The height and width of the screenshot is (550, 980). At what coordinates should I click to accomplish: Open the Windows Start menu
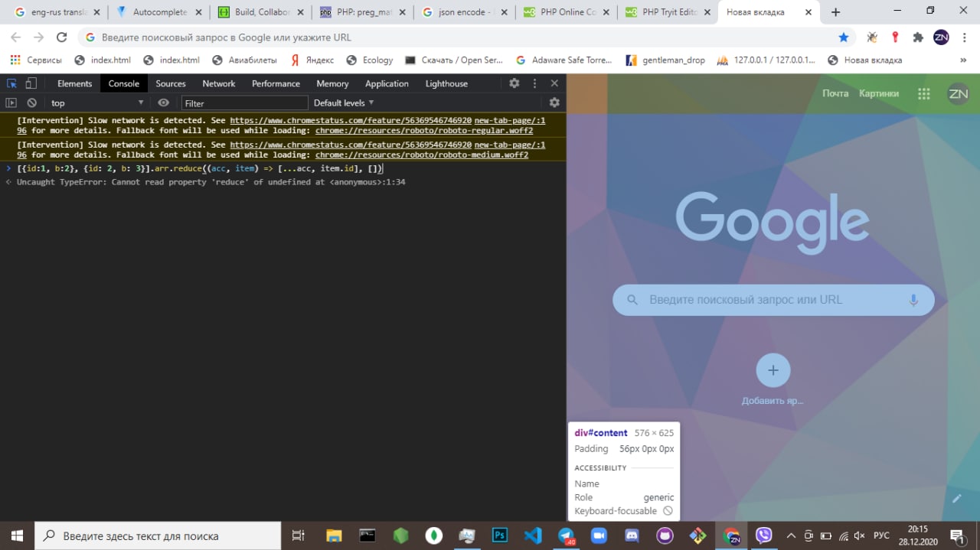pos(17,535)
